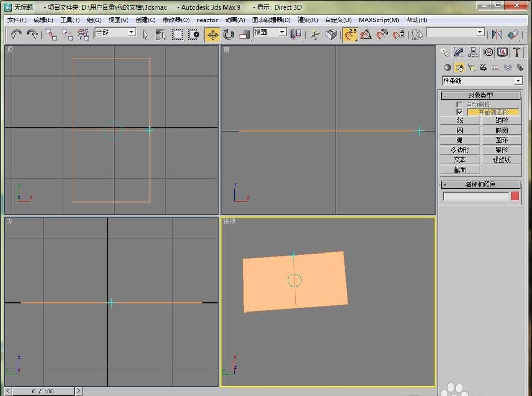Open the MAXScript(M) menu
The width and height of the screenshot is (532, 396).
[379, 20]
